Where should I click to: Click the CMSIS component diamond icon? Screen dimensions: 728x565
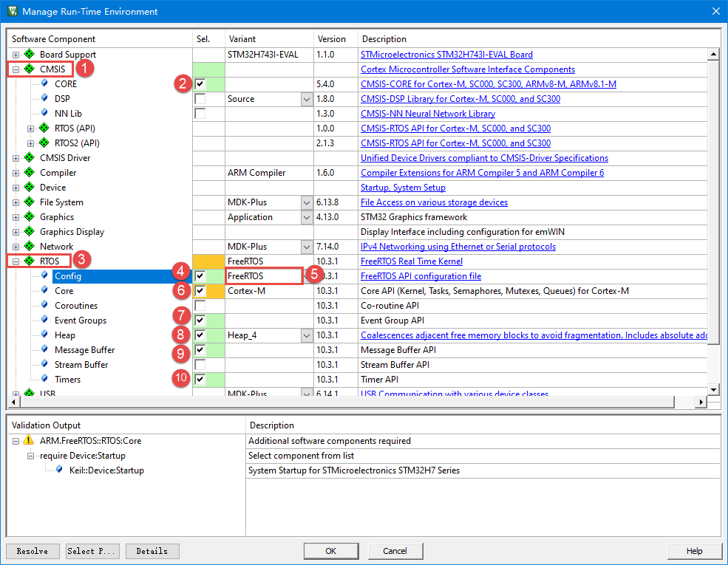point(28,69)
